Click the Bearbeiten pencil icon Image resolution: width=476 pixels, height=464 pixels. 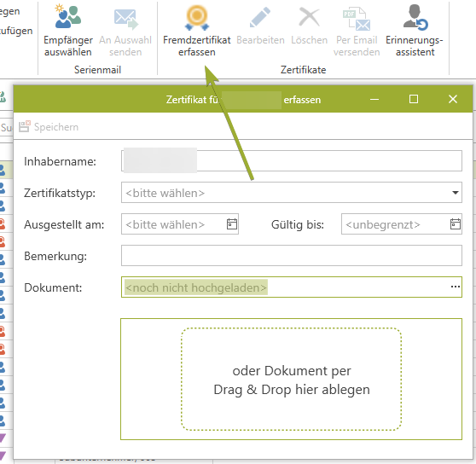coord(260,17)
